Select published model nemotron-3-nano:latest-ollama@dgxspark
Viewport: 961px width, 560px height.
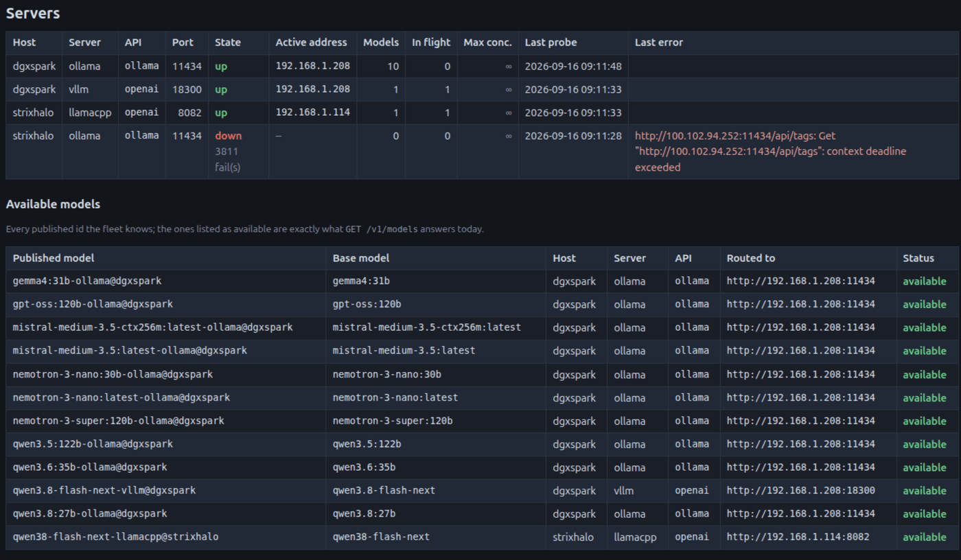pyautogui.click(x=121, y=397)
